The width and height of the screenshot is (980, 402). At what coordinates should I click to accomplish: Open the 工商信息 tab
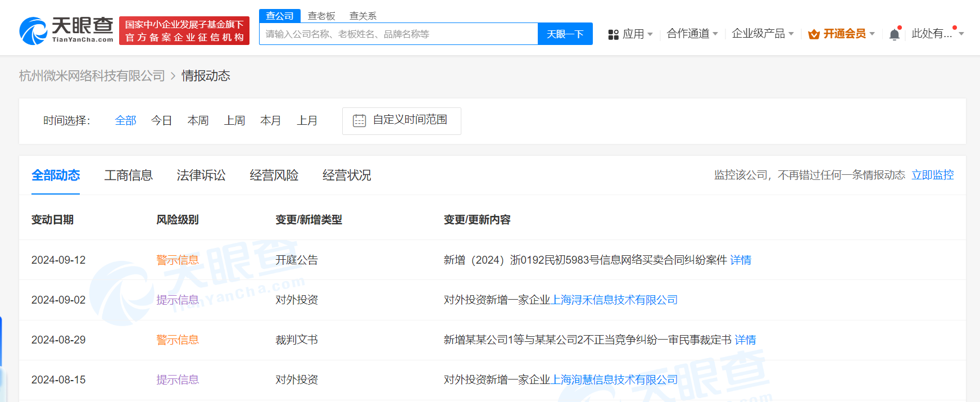pyautogui.click(x=128, y=175)
